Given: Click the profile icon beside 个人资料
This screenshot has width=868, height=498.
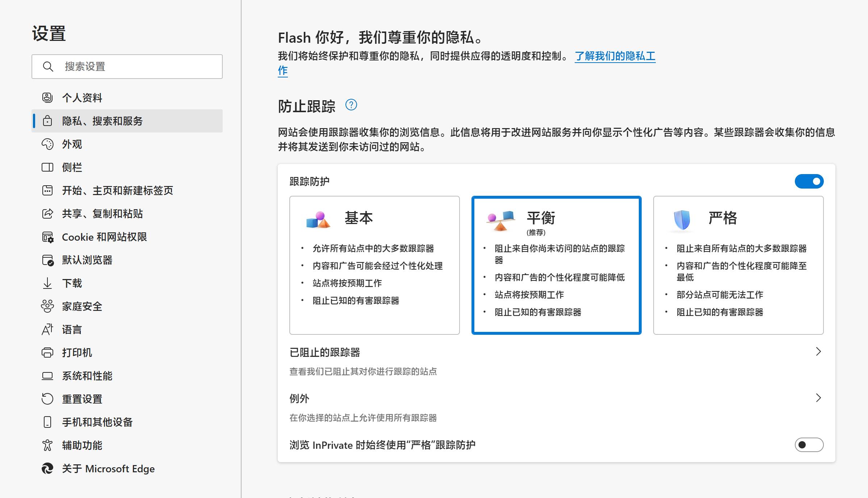Looking at the screenshot, I should tap(47, 97).
